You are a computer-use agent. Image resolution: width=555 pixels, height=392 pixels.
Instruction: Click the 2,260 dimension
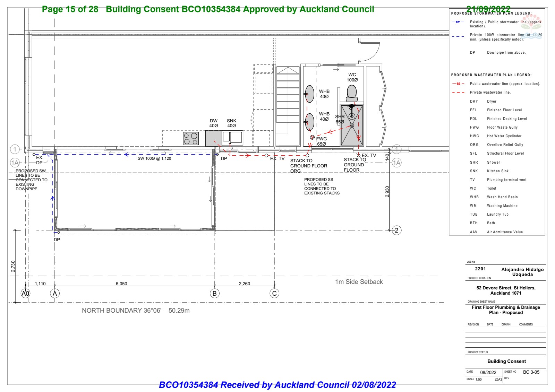click(x=245, y=284)
